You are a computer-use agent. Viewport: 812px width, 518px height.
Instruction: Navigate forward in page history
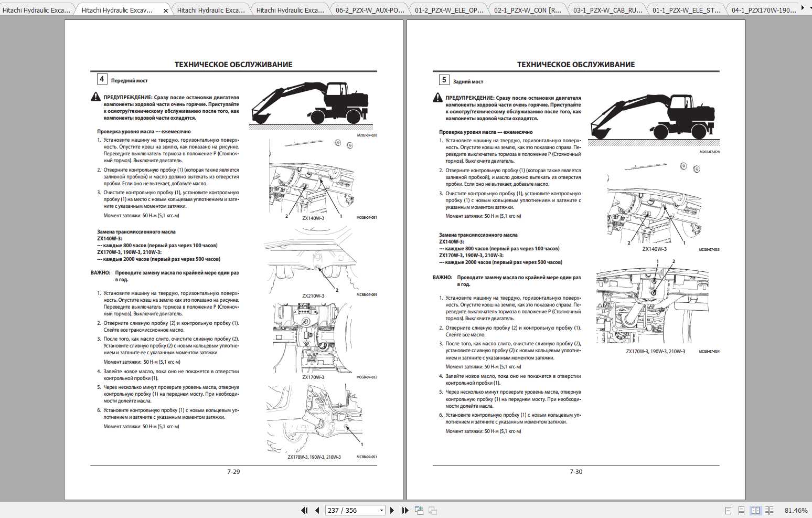click(x=432, y=510)
